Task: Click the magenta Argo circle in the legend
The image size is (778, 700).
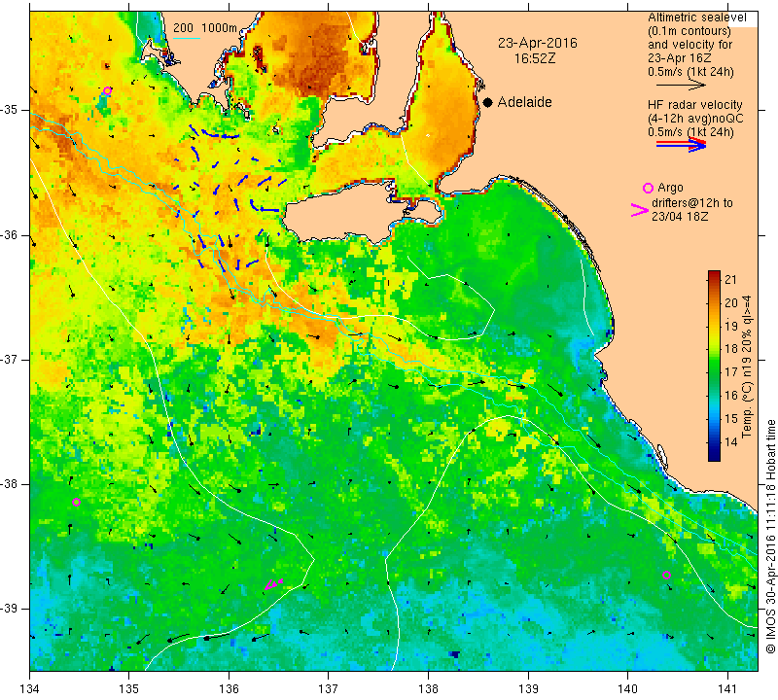Action: click(x=648, y=188)
